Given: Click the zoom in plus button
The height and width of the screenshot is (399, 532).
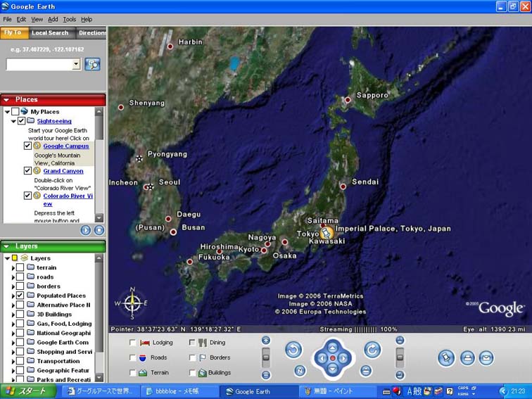Looking at the screenshot, I should pos(266,340).
